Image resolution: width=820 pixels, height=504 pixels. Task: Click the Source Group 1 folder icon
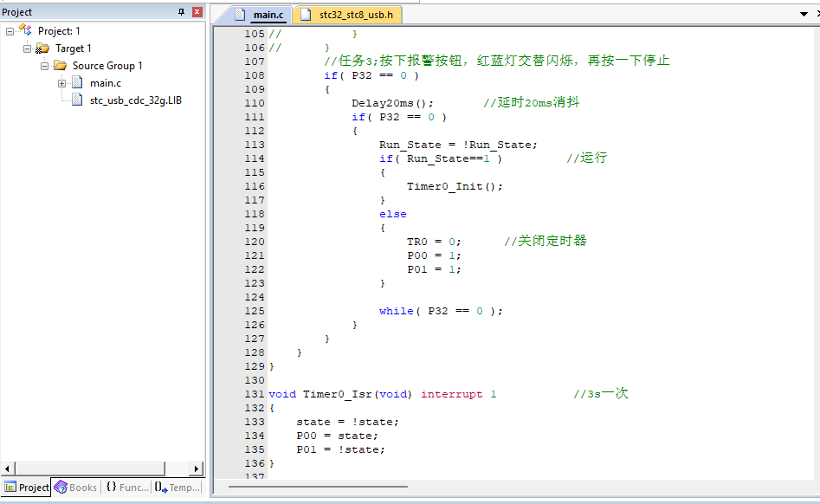point(60,65)
